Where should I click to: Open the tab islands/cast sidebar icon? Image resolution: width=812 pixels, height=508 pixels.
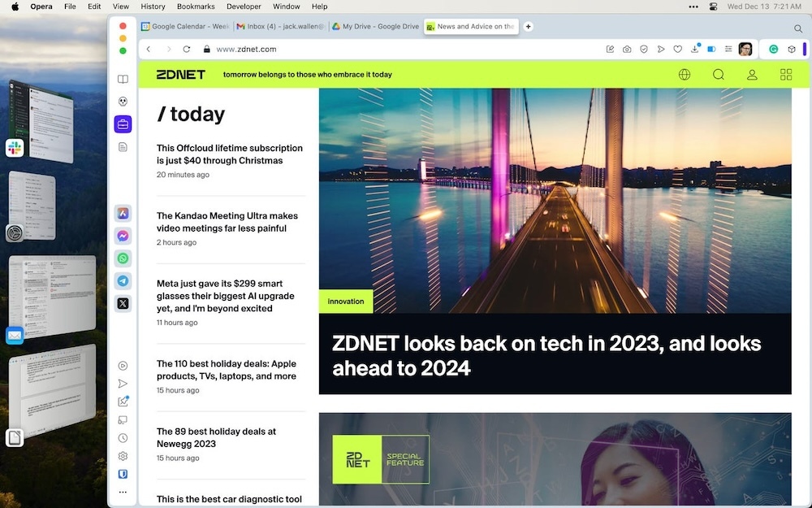[123, 420]
